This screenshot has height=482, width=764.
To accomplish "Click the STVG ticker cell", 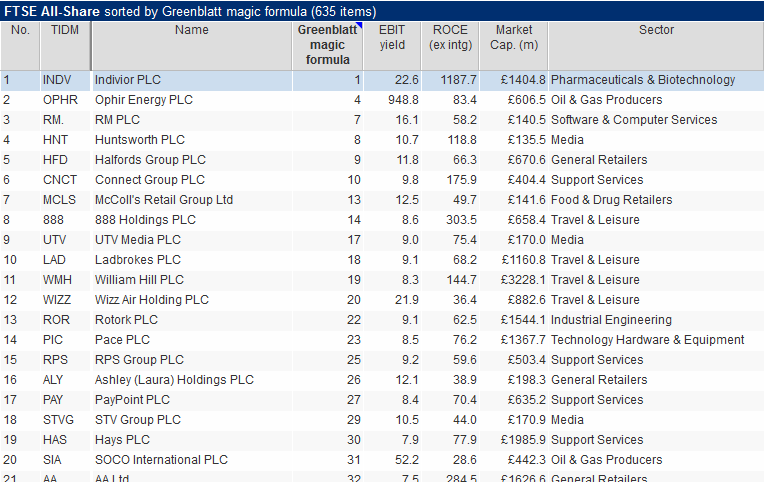I will point(58,420).
